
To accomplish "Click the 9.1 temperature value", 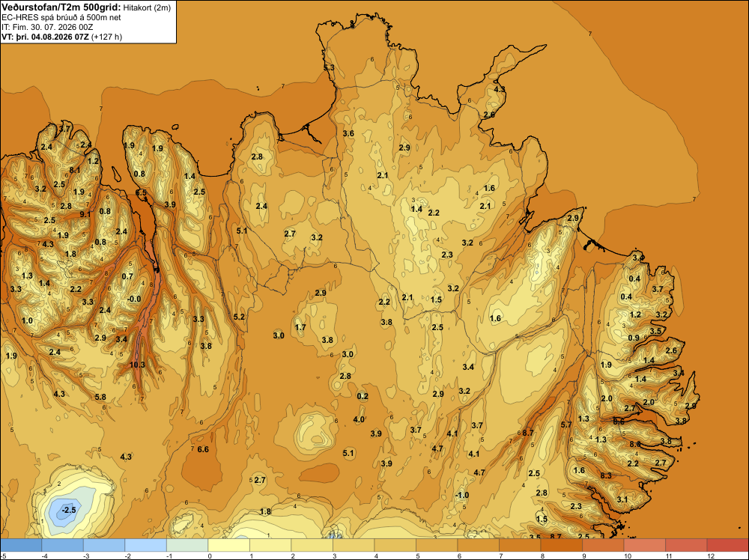I will pyautogui.click(x=85, y=214).
